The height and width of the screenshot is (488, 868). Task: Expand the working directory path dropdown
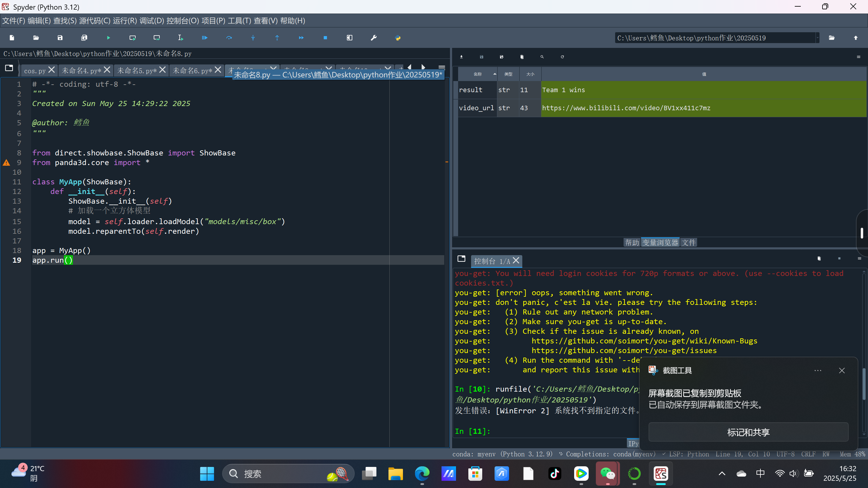[x=817, y=38]
